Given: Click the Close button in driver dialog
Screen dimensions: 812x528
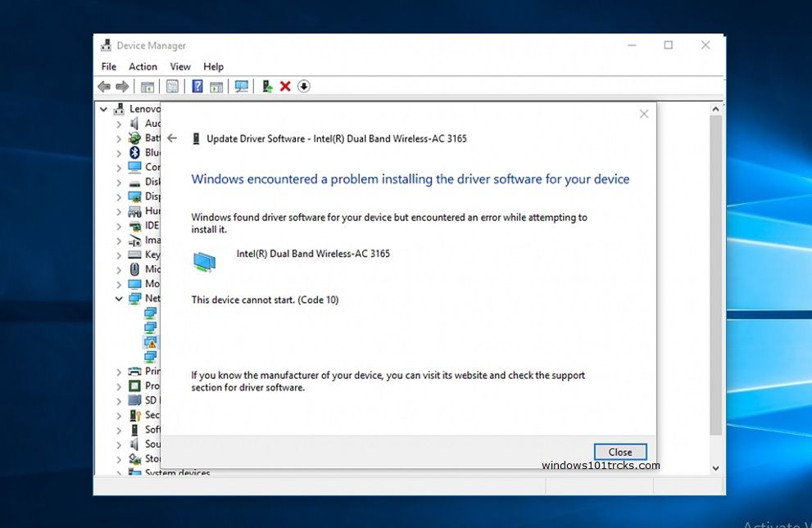Looking at the screenshot, I should point(620,452).
